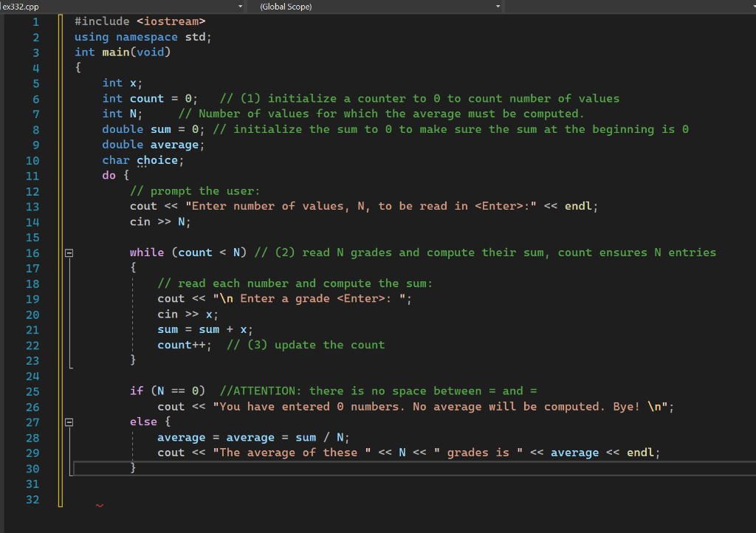The width and height of the screenshot is (756, 533).
Task: Click 'int x;' declaration
Action: pos(123,83)
